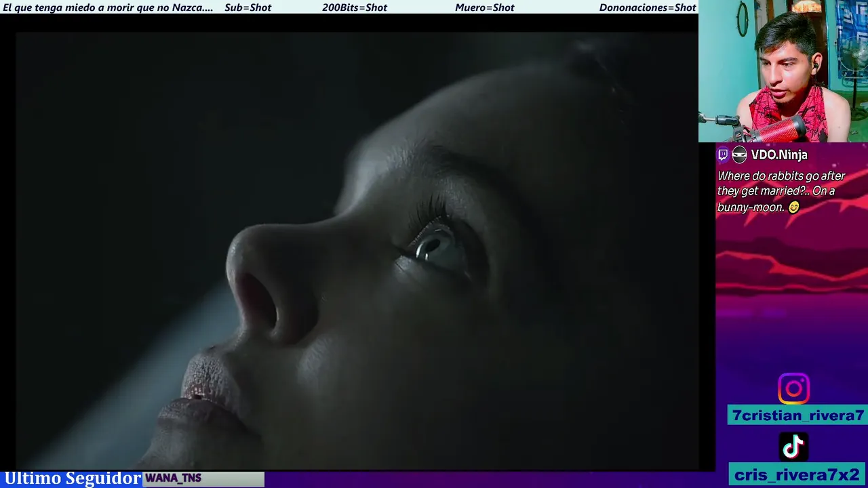Click the cris_rivera7x2 TikTok handle
The image size is (868, 488).
(797, 474)
